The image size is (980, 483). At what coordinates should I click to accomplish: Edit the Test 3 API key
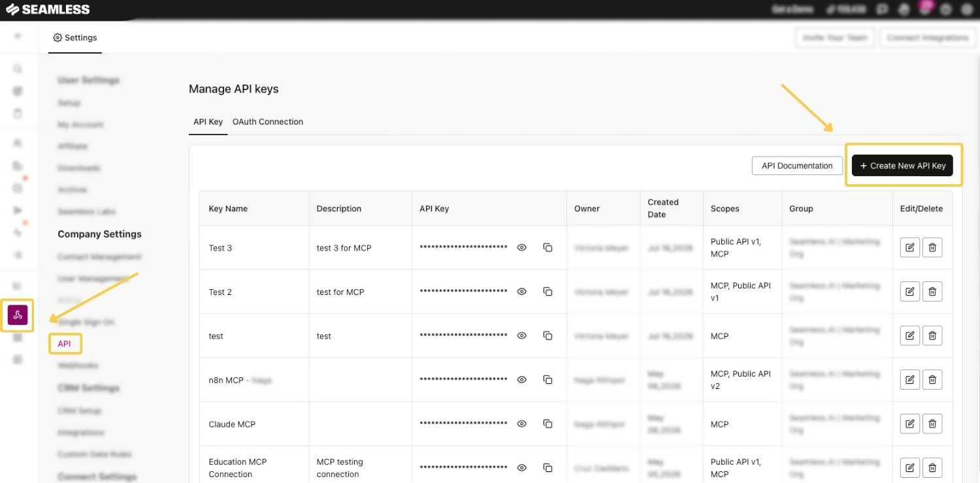click(910, 247)
